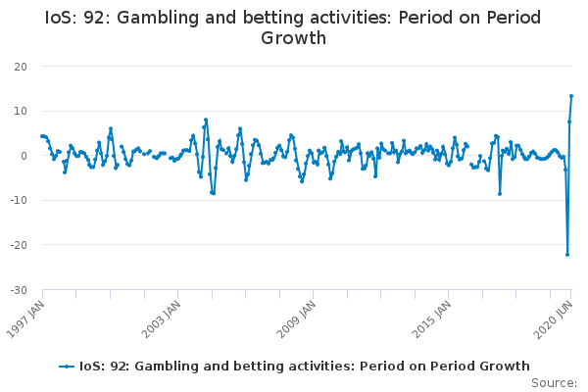588x392 pixels.
Task: Select the 2020 JUN x-axis label
Action: click(556, 314)
